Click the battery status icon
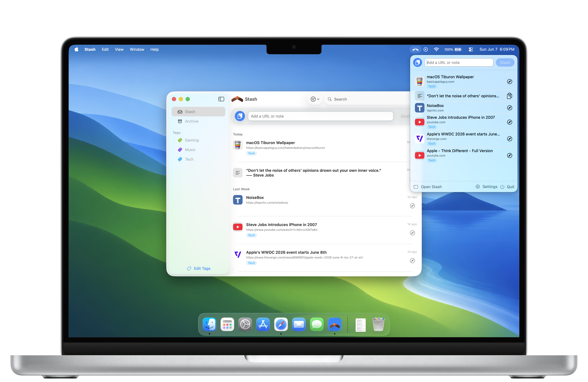Viewport: 588px width, 382px height. 453,49
